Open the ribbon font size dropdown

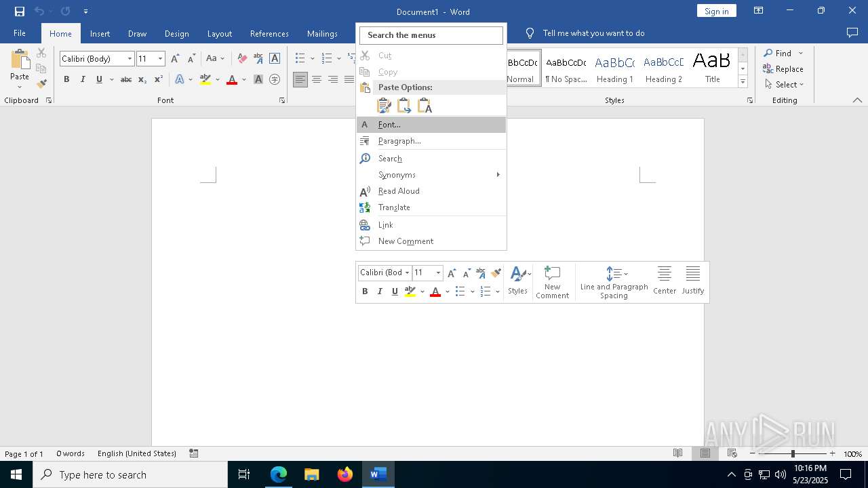161,59
